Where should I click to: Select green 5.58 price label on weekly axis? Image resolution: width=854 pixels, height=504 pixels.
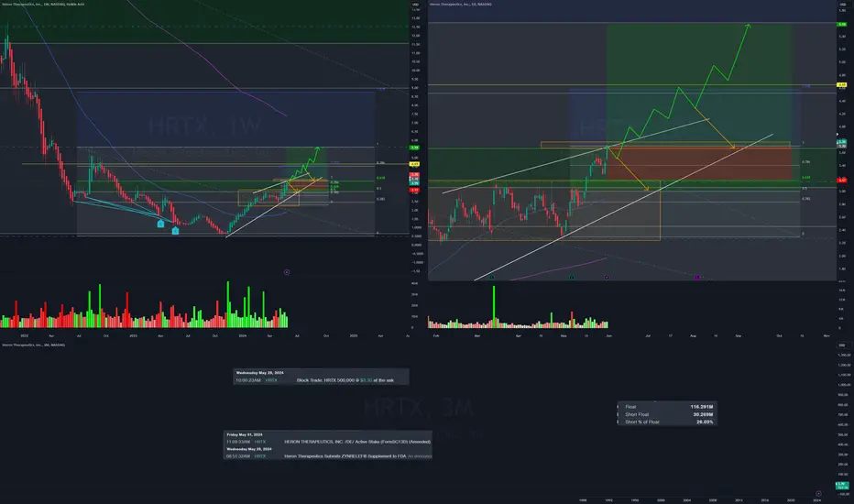(x=414, y=148)
